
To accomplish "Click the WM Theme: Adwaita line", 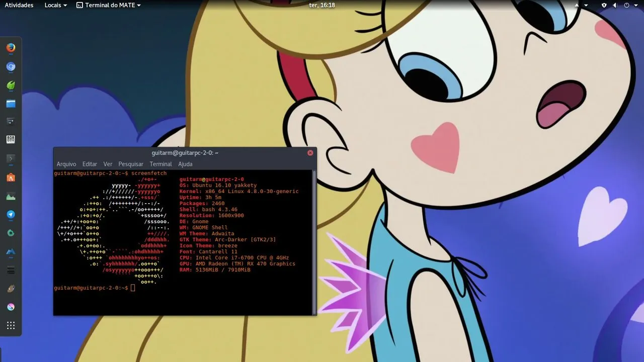I will (x=207, y=234).
